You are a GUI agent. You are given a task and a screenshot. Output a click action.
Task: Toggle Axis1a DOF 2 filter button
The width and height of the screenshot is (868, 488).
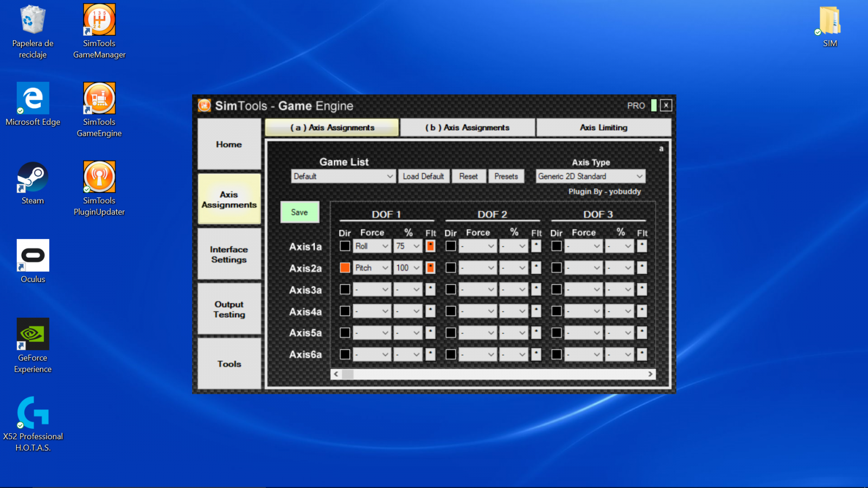536,246
